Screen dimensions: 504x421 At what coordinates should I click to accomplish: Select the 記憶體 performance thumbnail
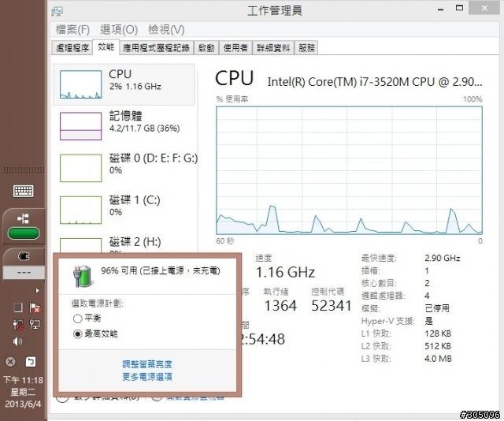pos(80,126)
